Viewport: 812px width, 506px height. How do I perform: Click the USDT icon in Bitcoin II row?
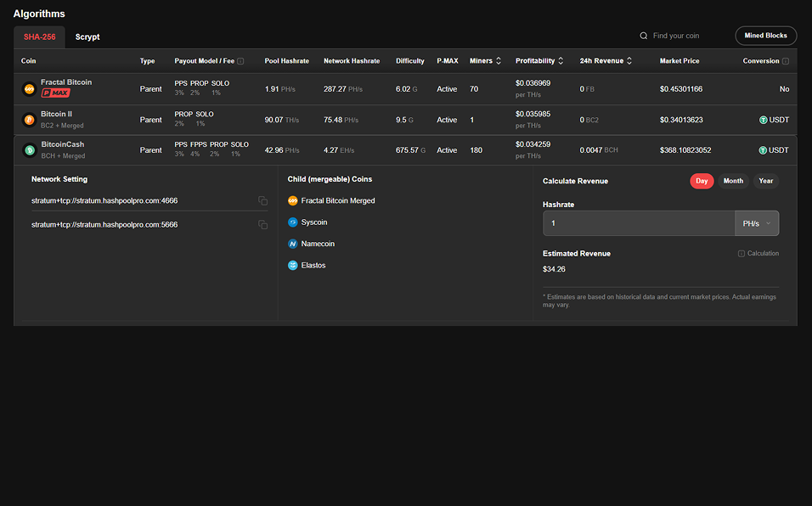coord(763,120)
